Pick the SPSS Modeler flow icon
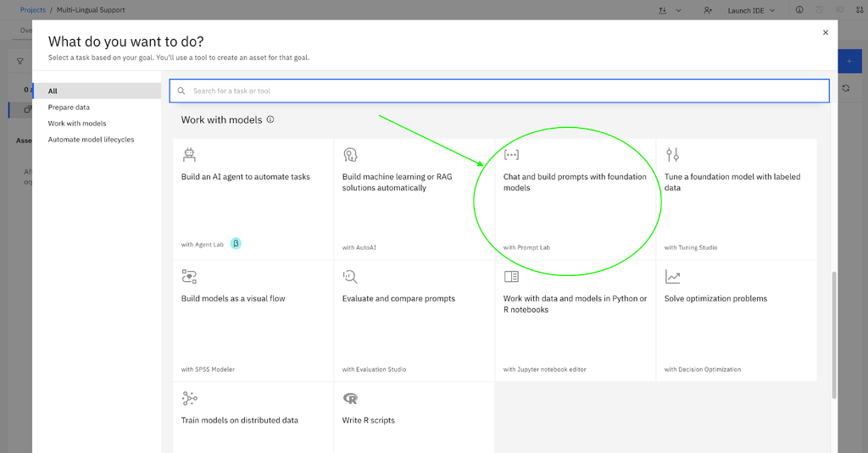Screen dimensions: 868x453 point(189,277)
